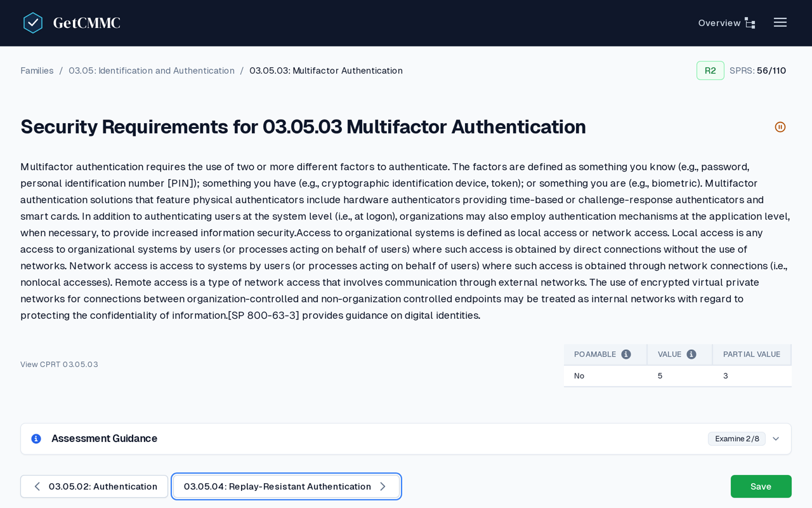Click the GetCMMC shield logo icon
Image resolution: width=812 pixels, height=508 pixels.
(33, 23)
